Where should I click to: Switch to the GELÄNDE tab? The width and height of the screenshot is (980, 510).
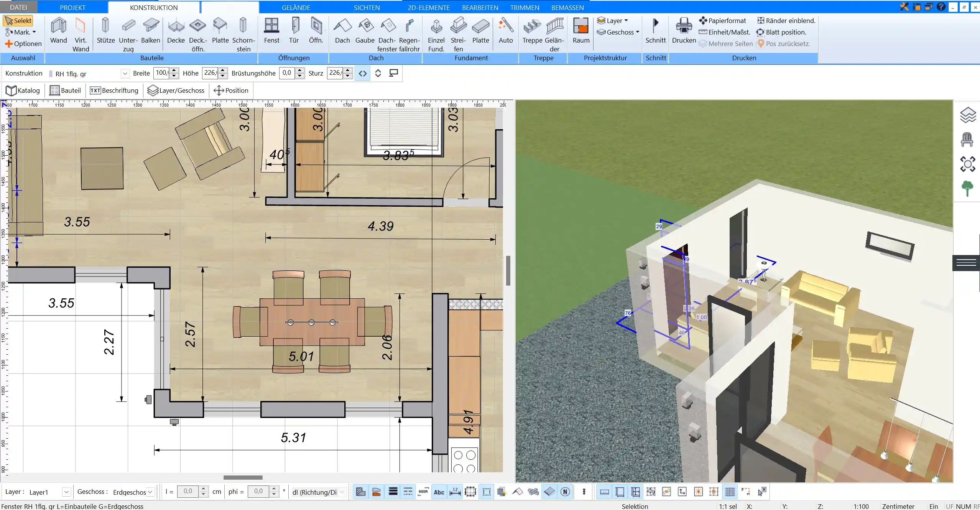296,7
